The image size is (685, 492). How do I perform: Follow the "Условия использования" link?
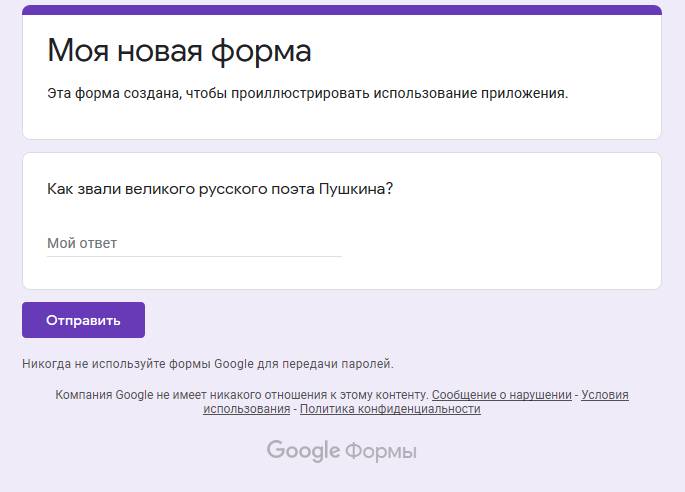point(604,395)
